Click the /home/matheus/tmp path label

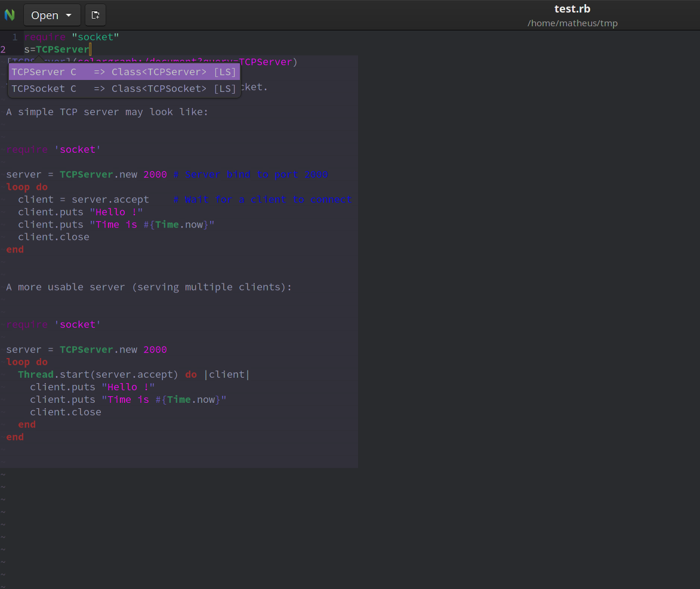click(x=572, y=23)
